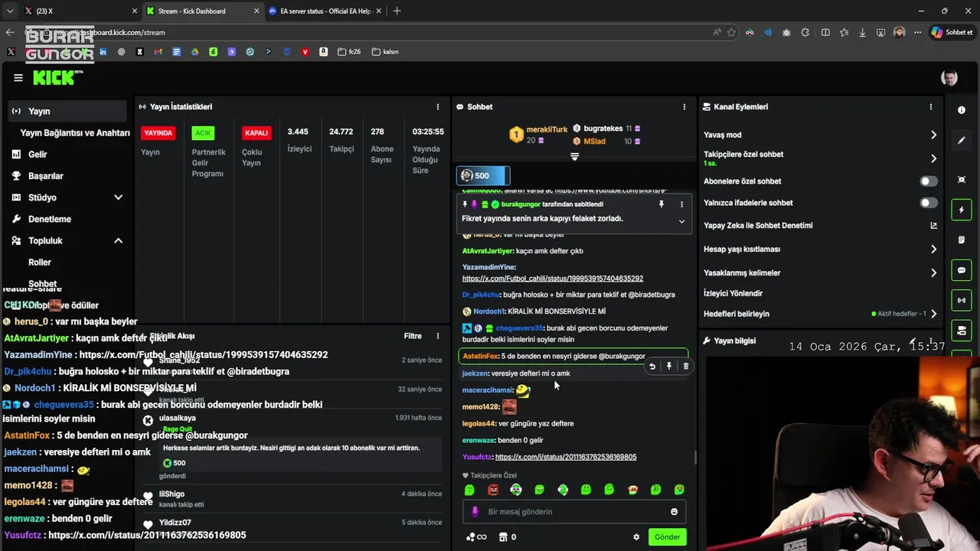Open the Etkinlik Akışı three-dot menu
The height and width of the screenshot is (551, 980).
coord(438,336)
